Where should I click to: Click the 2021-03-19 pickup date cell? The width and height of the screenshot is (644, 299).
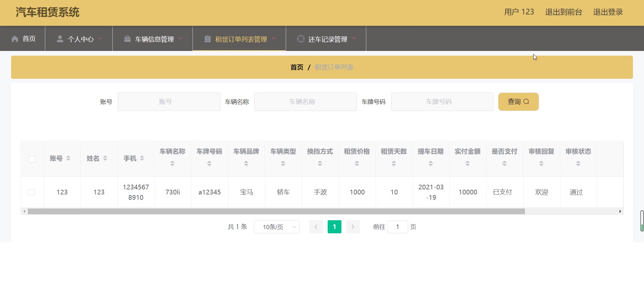click(x=431, y=192)
